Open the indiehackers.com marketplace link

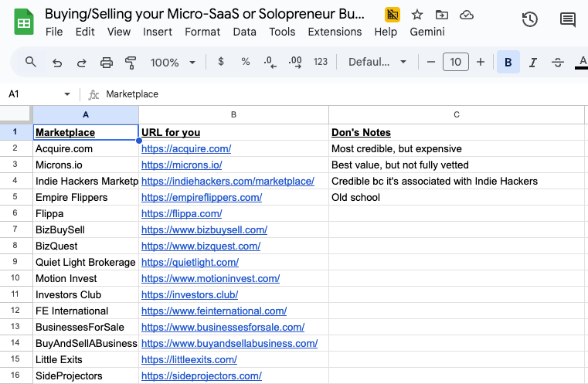[x=228, y=181]
